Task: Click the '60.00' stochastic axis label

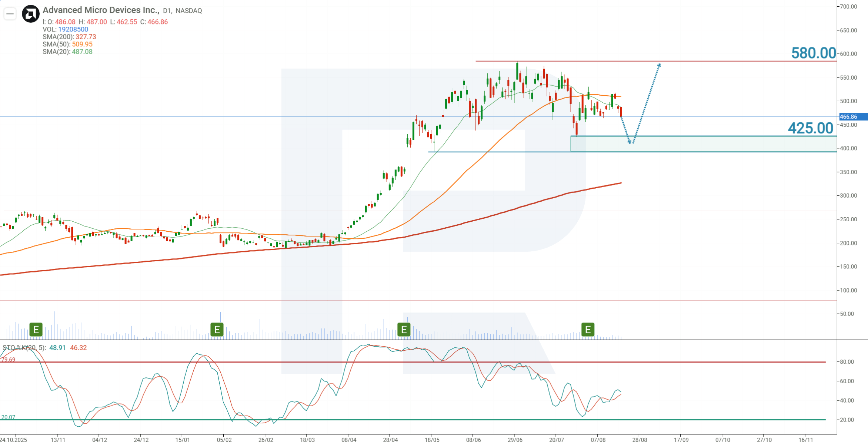Action: (x=847, y=381)
